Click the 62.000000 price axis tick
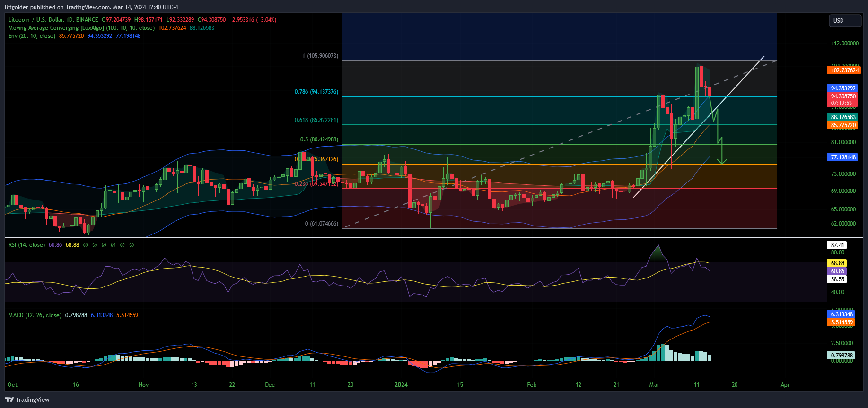The width and height of the screenshot is (868, 408). coord(843,224)
